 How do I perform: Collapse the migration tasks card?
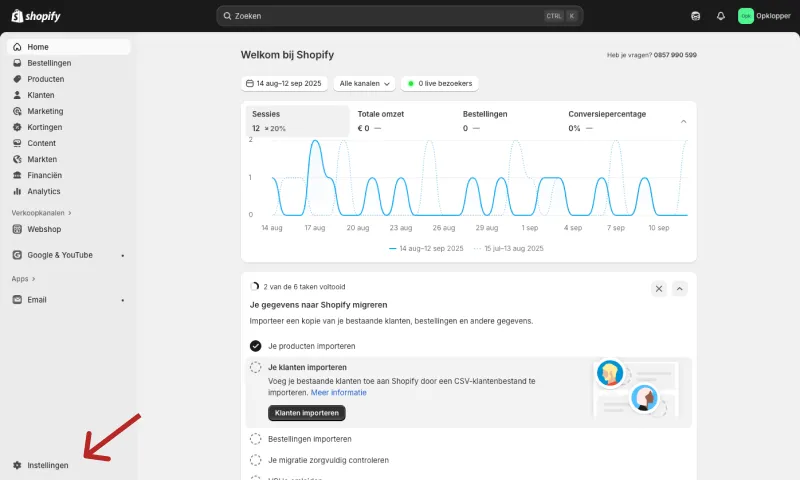click(x=680, y=289)
